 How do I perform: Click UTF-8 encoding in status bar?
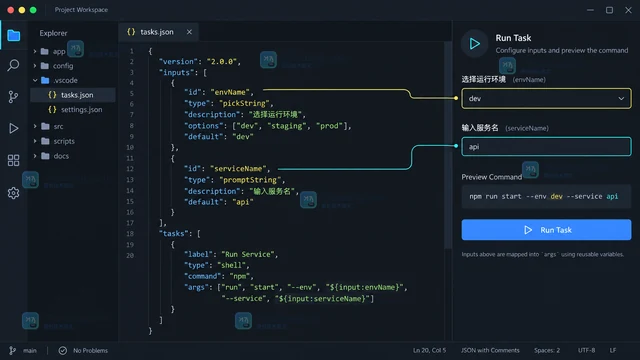pos(586,350)
